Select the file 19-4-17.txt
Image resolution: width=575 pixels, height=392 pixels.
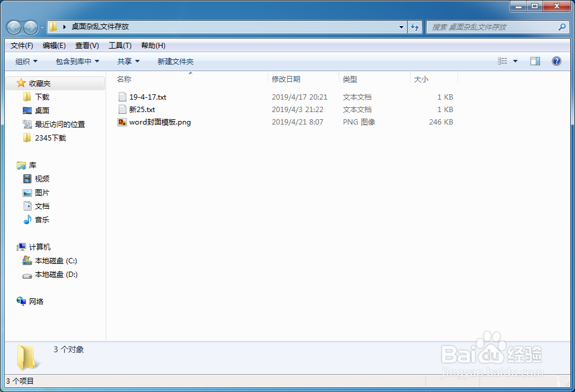148,97
